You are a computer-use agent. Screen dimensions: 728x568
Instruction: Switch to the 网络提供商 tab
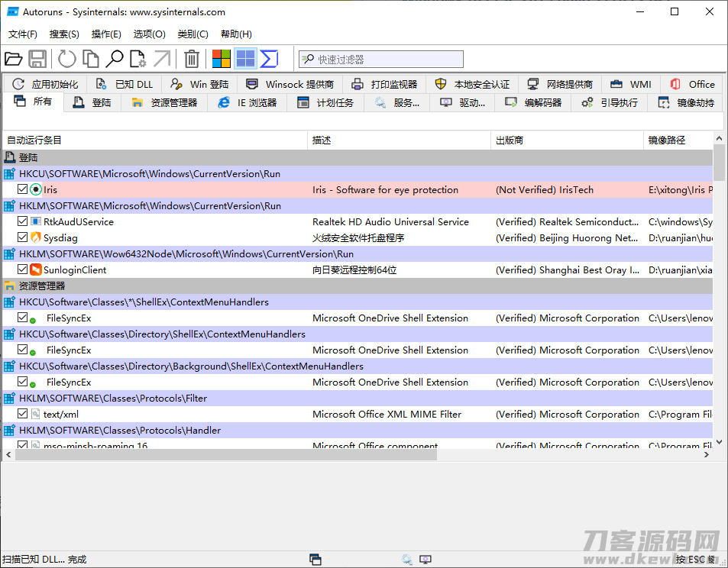(x=560, y=84)
